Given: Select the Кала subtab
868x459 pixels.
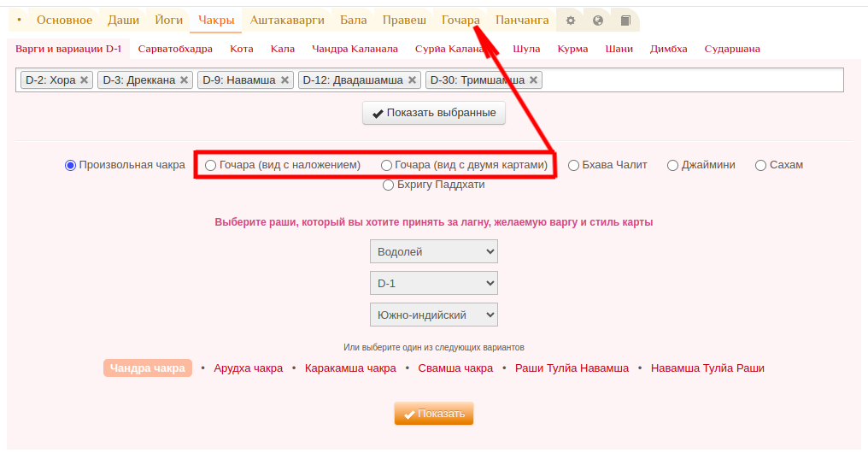Looking at the screenshot, I should click(x=283, y=49).
